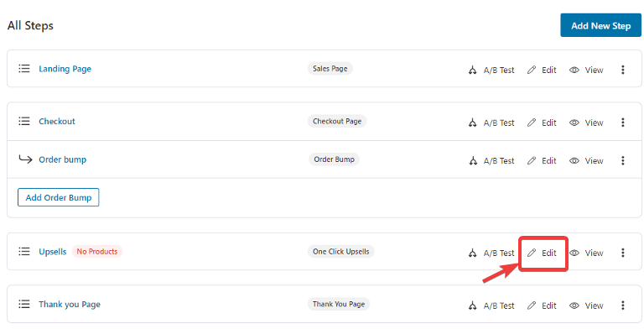Click the drag handle icon beside Landing Page

(x=24, y=68)
